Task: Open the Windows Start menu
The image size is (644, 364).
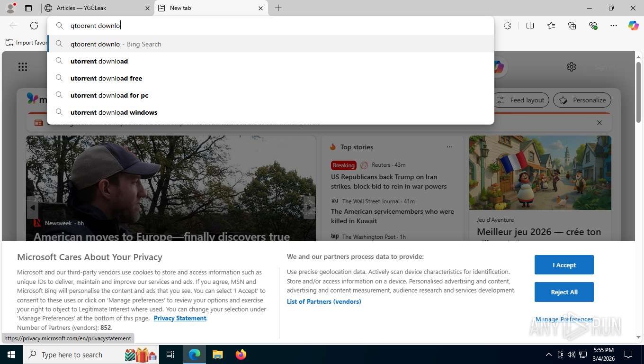Action: [x=11, y=355]
